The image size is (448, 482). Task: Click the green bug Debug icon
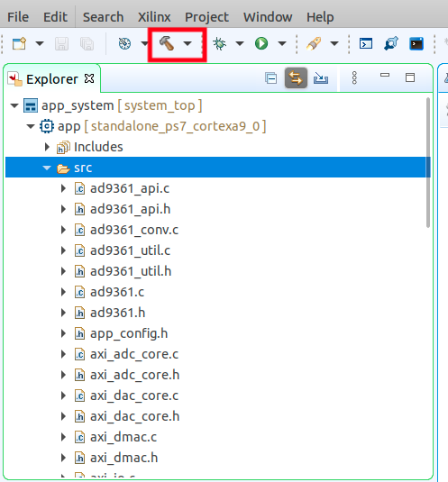tap(220, 43)
